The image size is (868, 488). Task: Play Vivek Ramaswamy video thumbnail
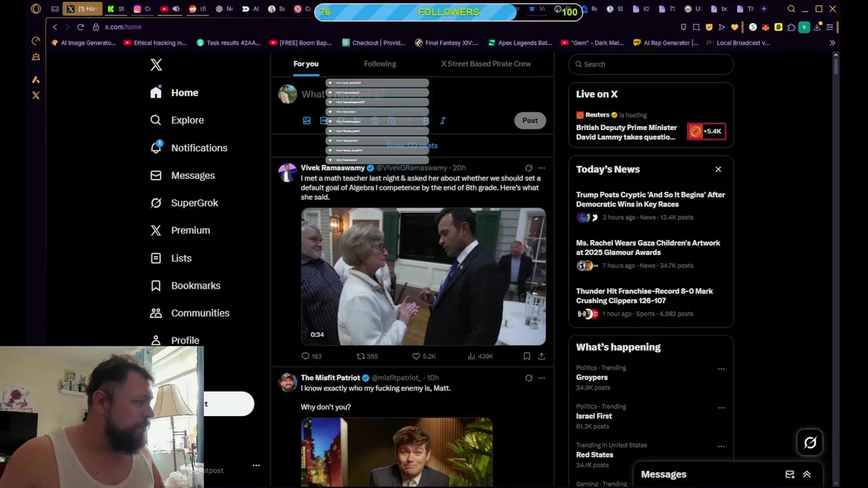click(423, 277)
